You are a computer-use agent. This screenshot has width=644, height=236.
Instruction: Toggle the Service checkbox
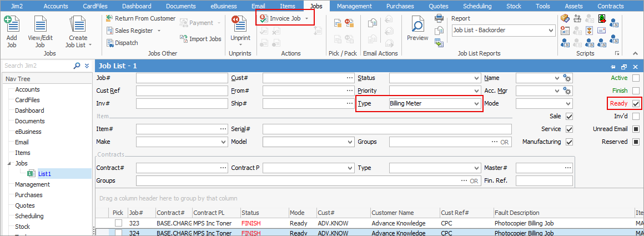pyautogui.click(x=569, y=129)
